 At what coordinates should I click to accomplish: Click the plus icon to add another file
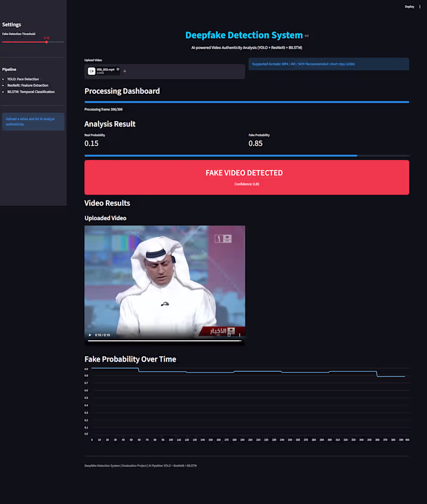pyautogui.click(x=125, y=71)
